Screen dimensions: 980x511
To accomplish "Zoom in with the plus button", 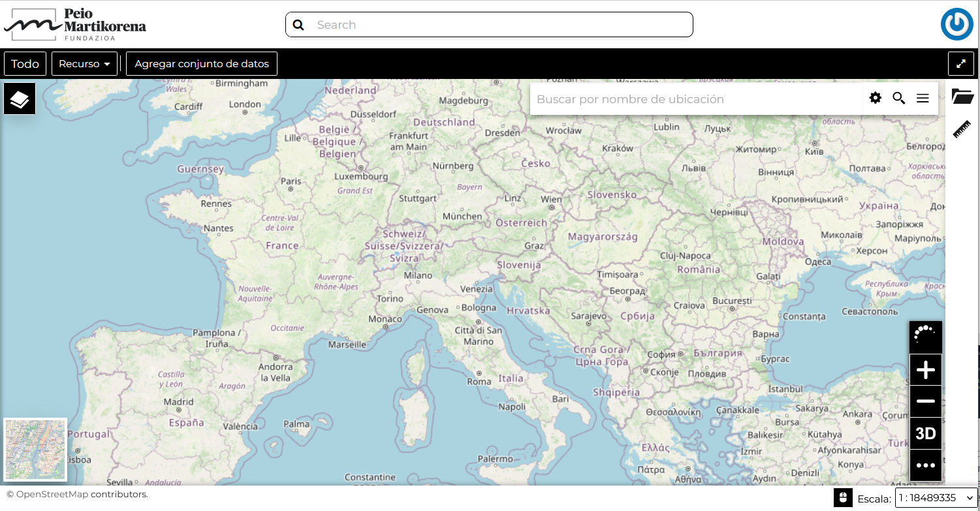I will coord(926,370).
